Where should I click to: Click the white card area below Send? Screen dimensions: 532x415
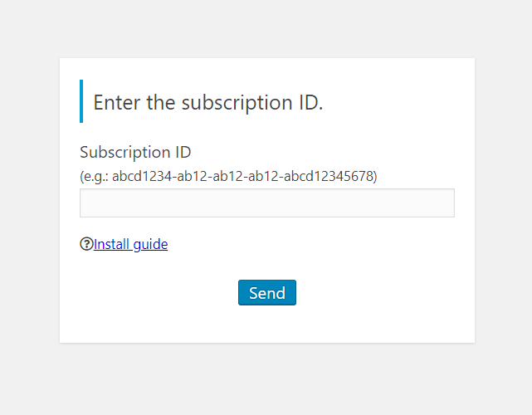point(267,324)
